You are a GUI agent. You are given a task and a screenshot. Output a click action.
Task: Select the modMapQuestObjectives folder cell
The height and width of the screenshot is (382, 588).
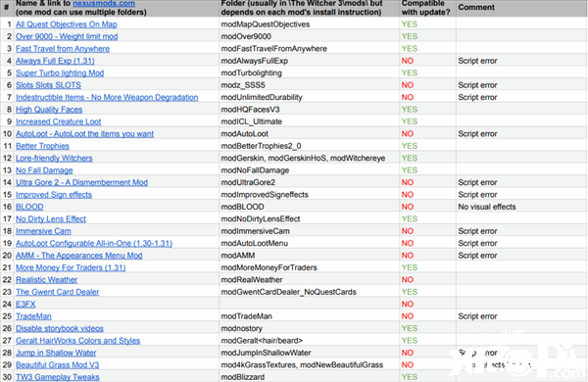pyautogui.click(x=310, y=24)
